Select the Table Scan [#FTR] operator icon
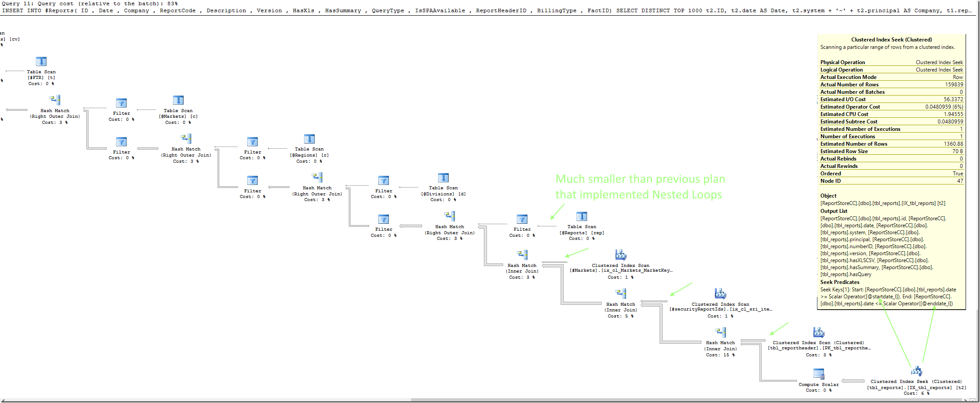Screen dimensions: 980x403 tap(41, 61)
